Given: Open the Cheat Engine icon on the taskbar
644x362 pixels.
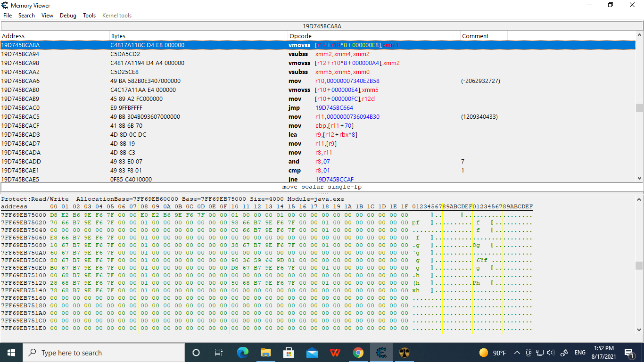Looking at the screenshot, I should [x=381, y=352].
